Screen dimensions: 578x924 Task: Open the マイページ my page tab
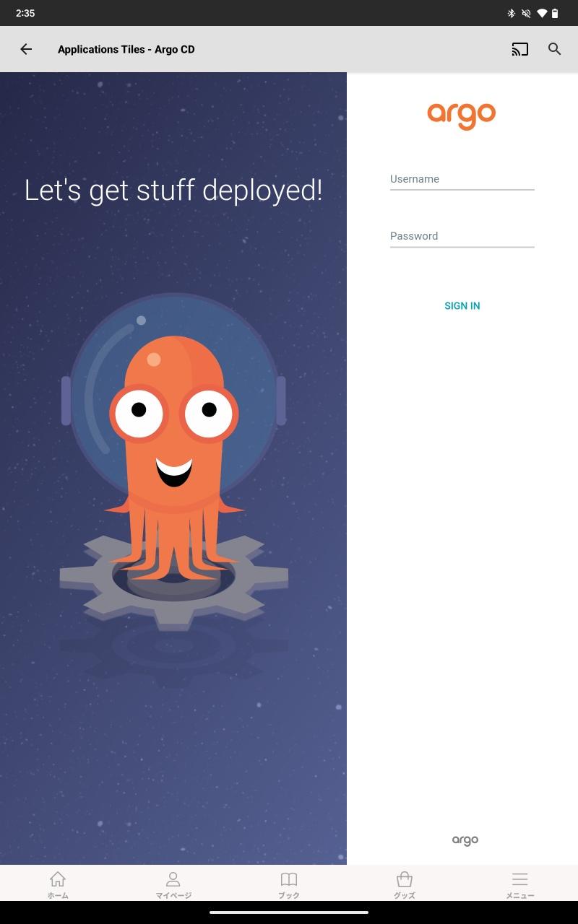tap(173, 884)
